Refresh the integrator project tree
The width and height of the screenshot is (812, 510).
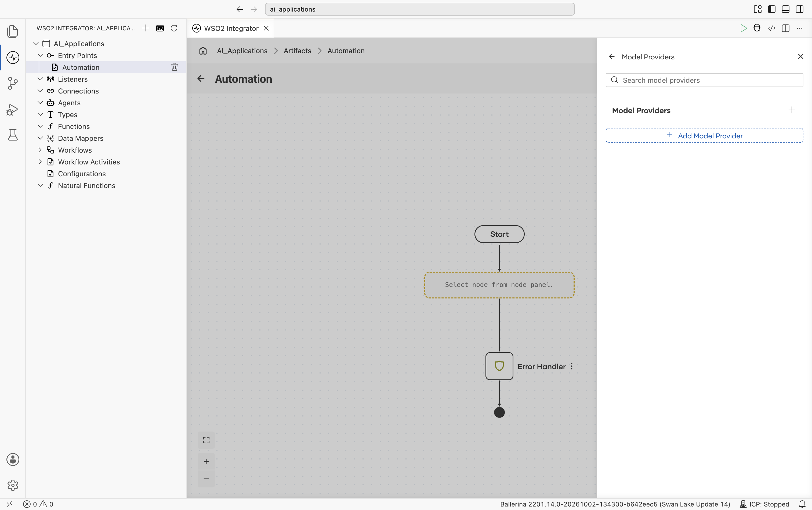pos(174,28)
